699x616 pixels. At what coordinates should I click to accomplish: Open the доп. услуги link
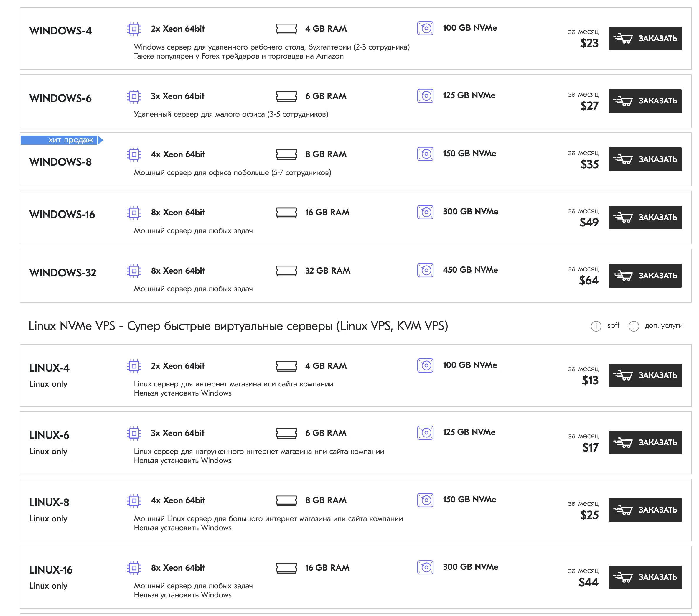(663, 326)
